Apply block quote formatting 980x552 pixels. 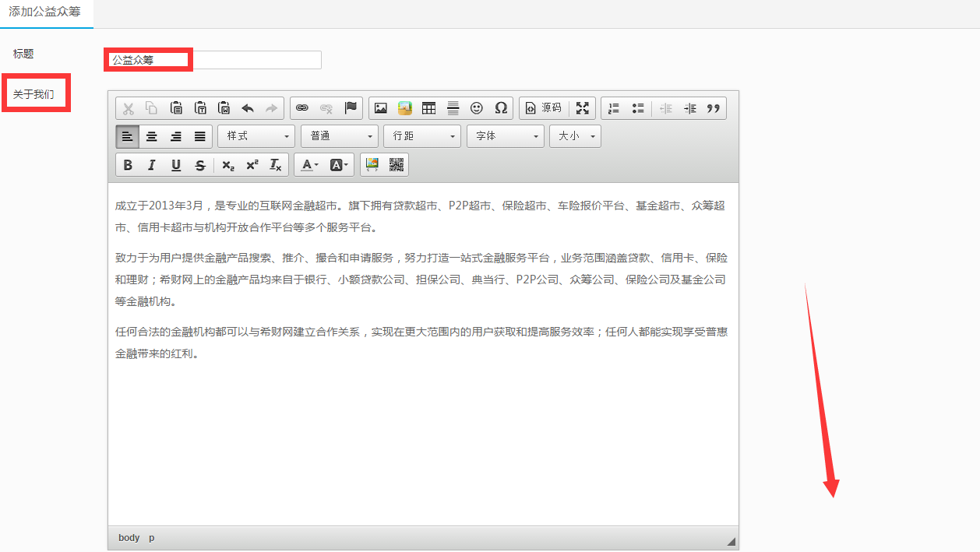714,108
